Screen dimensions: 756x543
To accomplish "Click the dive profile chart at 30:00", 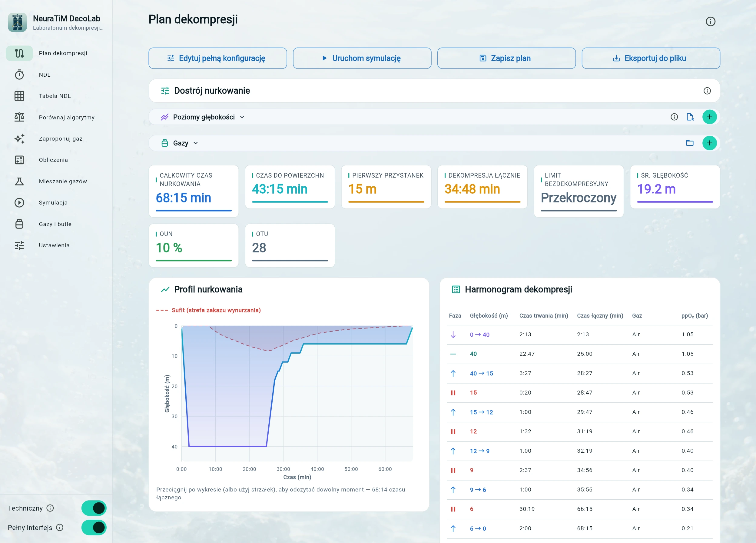I will point(283,394).
